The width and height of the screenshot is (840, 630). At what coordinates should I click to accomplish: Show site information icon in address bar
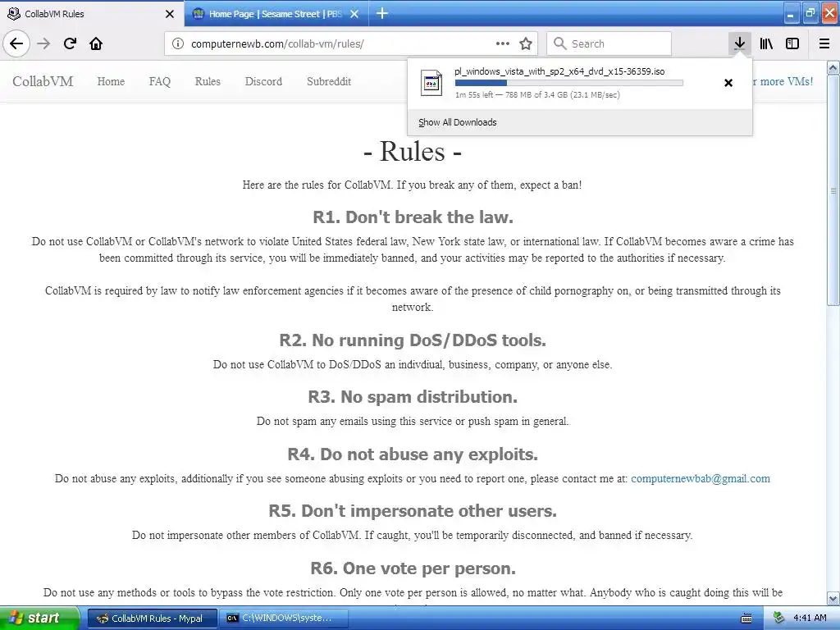(178, 43)
